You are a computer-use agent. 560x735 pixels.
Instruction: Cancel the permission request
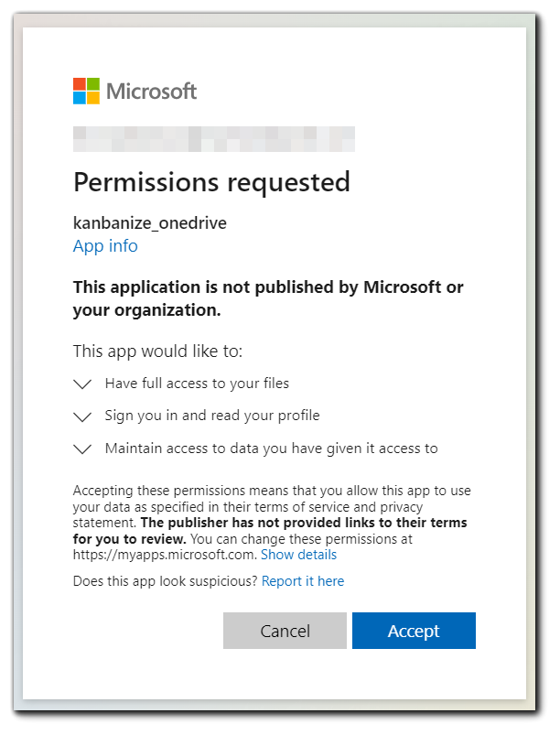click(x=285, y=631)
